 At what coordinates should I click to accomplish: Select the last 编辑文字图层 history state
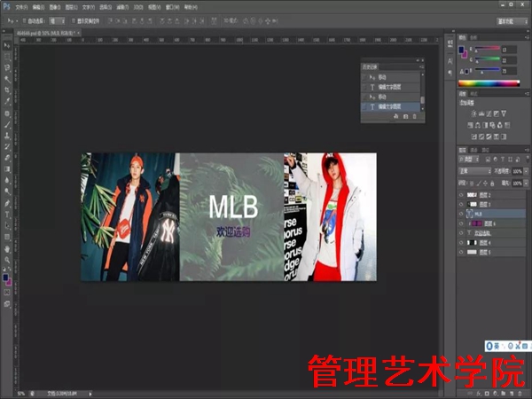390,106
